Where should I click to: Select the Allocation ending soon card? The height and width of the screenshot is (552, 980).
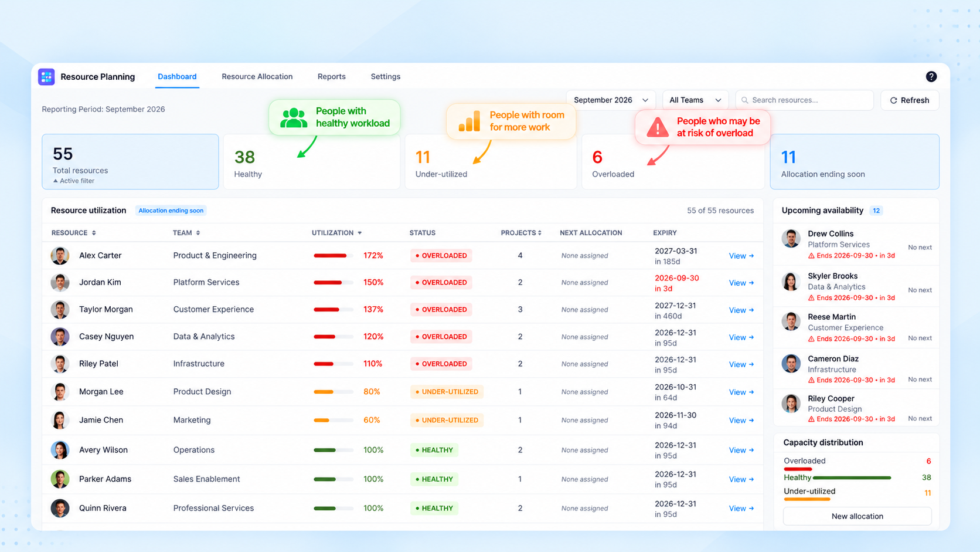point(855,162)
